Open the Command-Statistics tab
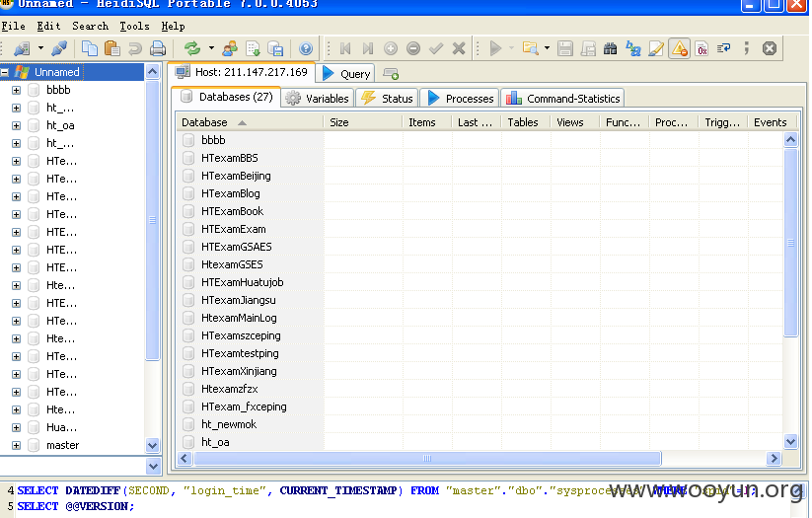 coord(563,99)
